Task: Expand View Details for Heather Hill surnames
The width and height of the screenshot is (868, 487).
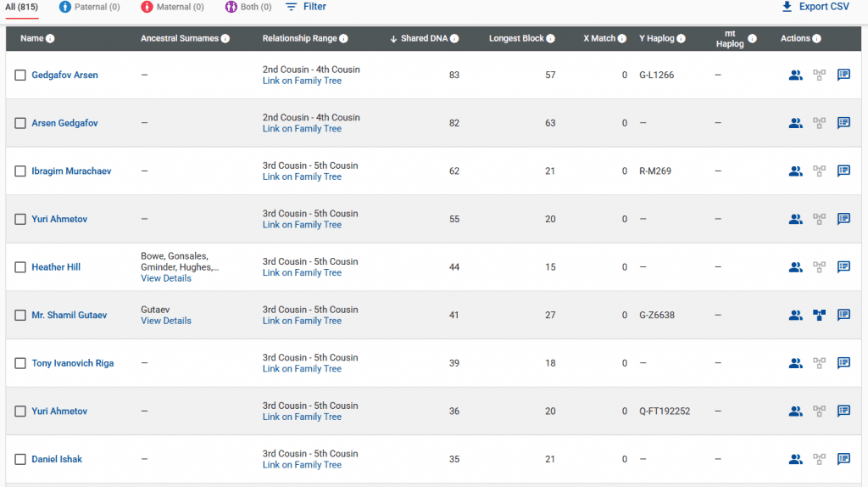Action: (166, 278)
